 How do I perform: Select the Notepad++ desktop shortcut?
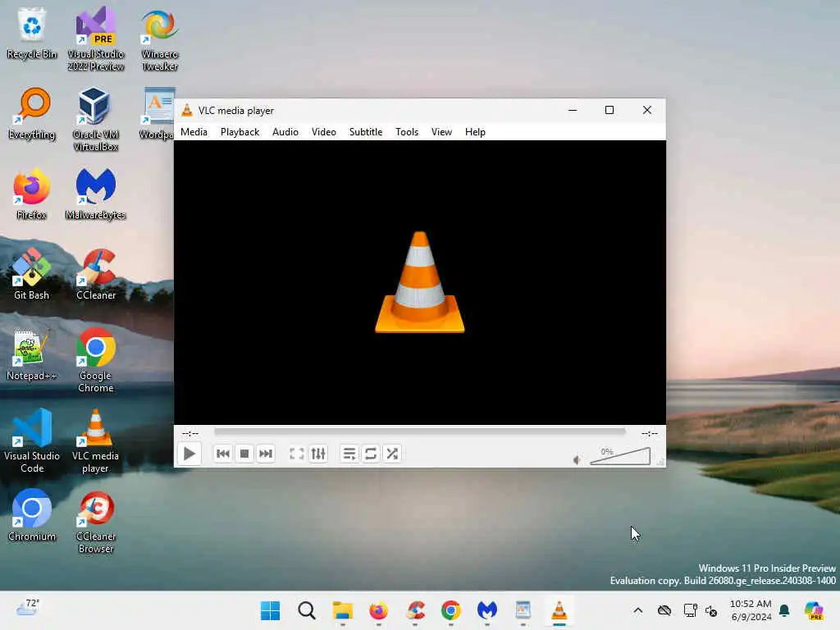tap(32, 354)
